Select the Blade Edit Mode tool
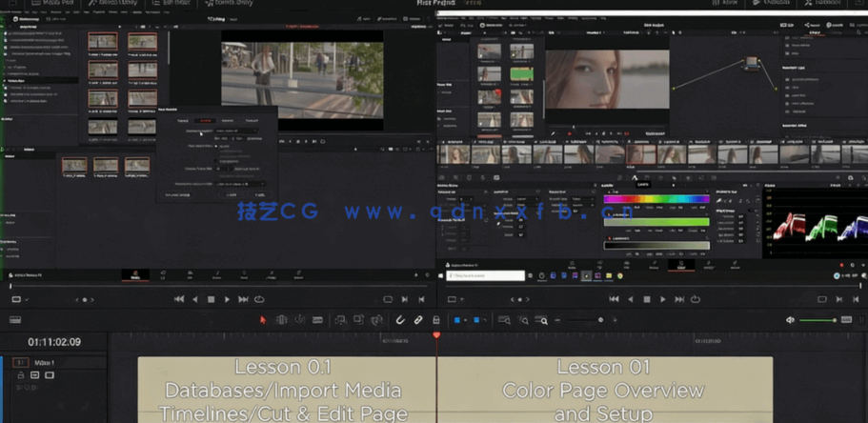Screen dimensions: 868x423 pos(317,320)
